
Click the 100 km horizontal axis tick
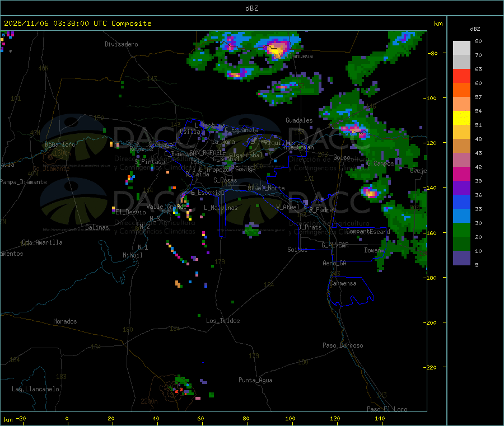290,418
